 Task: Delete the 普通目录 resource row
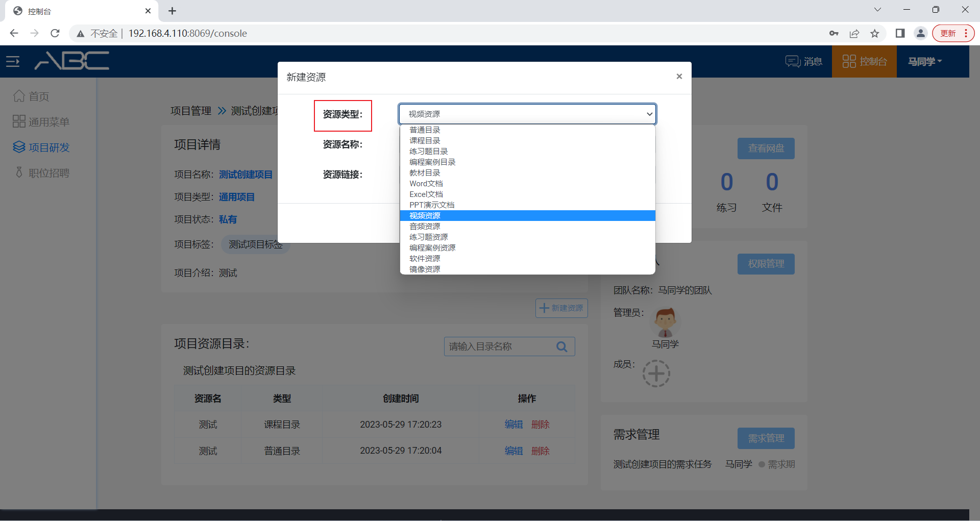click(541, 451)
